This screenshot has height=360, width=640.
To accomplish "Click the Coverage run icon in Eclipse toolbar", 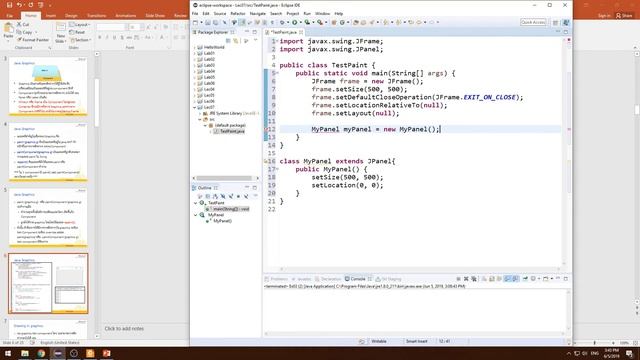I will [x=307, y=22].
